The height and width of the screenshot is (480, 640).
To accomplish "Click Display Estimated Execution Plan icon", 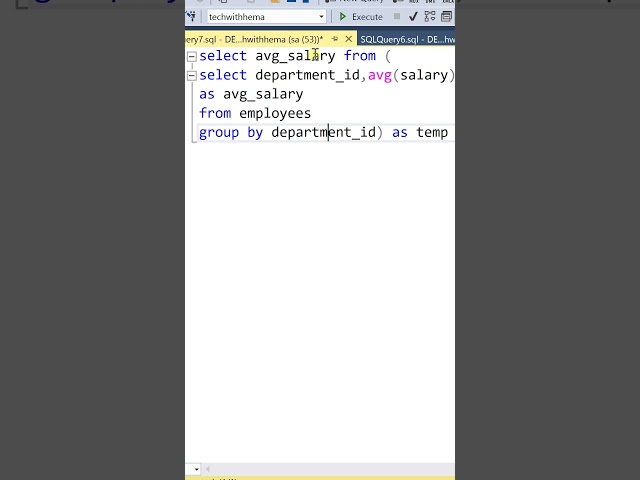I will [430, 16].
